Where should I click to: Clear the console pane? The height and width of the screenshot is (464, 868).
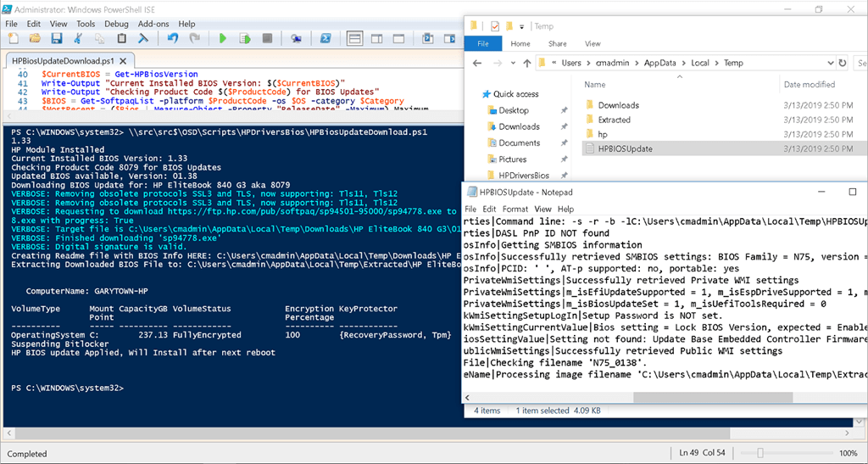[143, 38]
